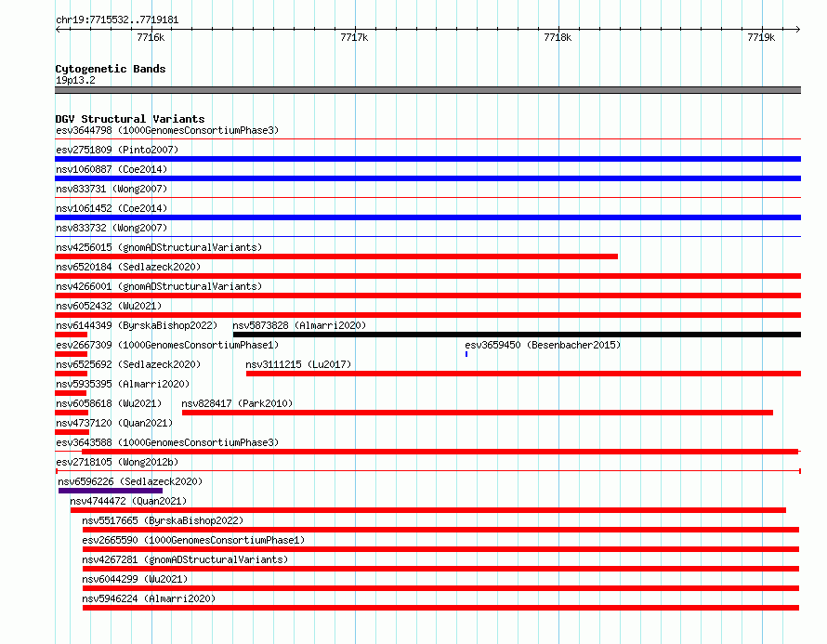This screenshot has width=827, height=644.
Task: Click the nsv833731 (Wong2007) label
Action: [112, 189]
